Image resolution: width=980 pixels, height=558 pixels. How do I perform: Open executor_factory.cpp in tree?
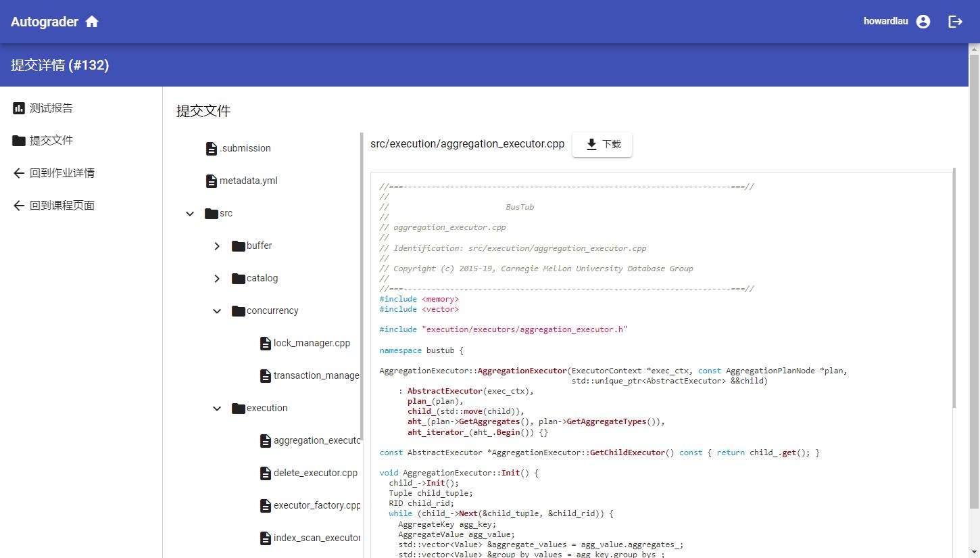click(317, 505)
